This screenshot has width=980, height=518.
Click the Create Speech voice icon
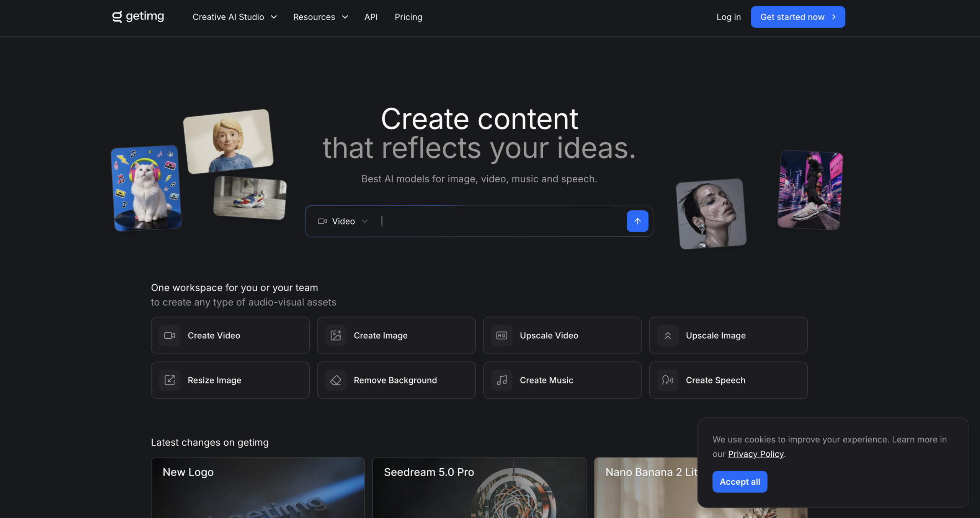pos(668,380)
